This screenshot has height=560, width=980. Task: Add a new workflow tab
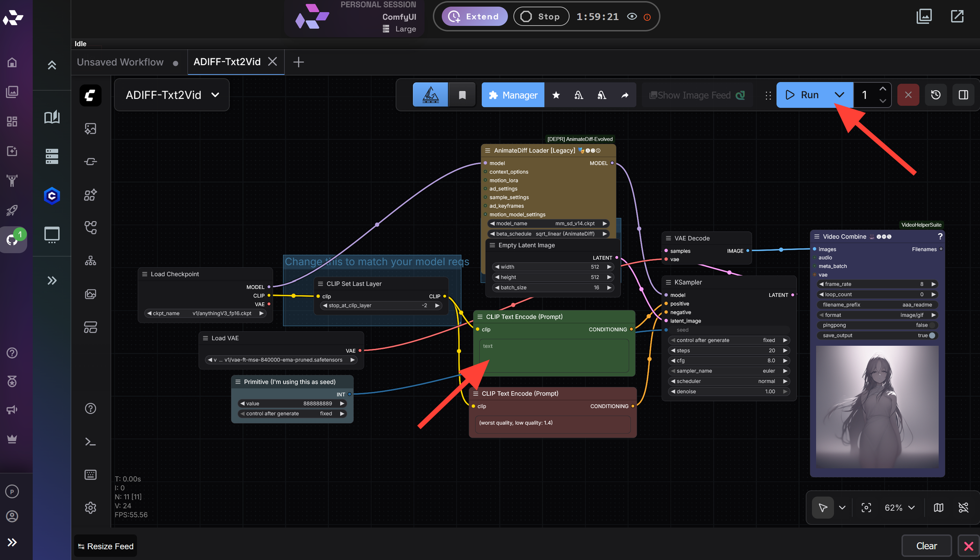click(298, 62)
